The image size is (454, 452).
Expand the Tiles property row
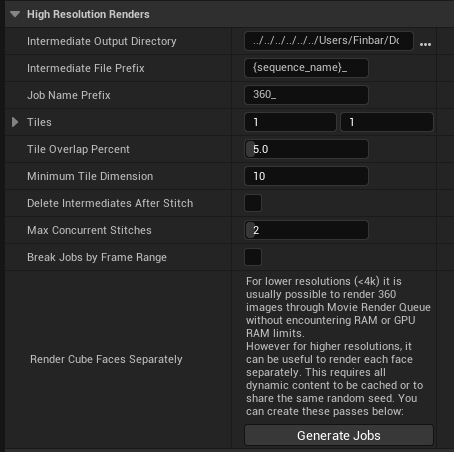(x=15, y=122)
